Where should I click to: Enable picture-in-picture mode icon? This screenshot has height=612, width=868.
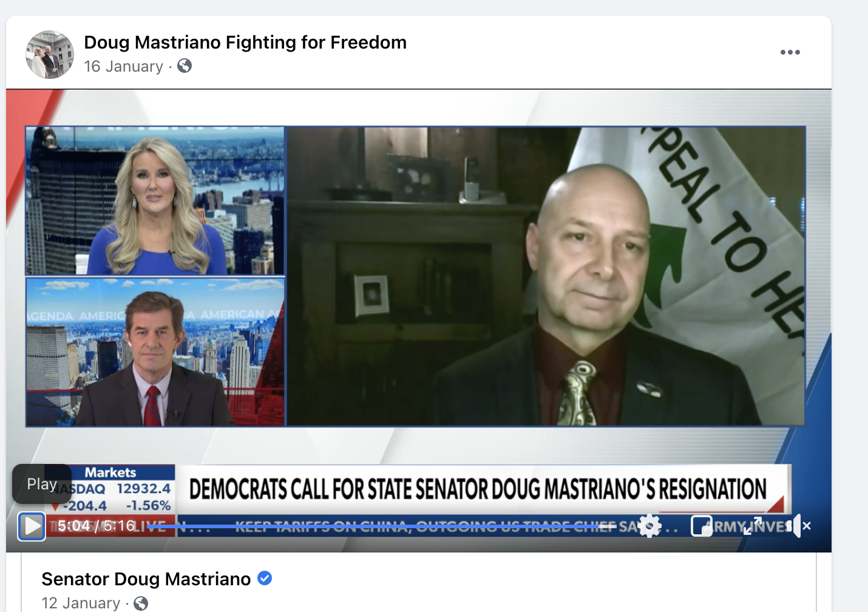(x=702, y=526)
